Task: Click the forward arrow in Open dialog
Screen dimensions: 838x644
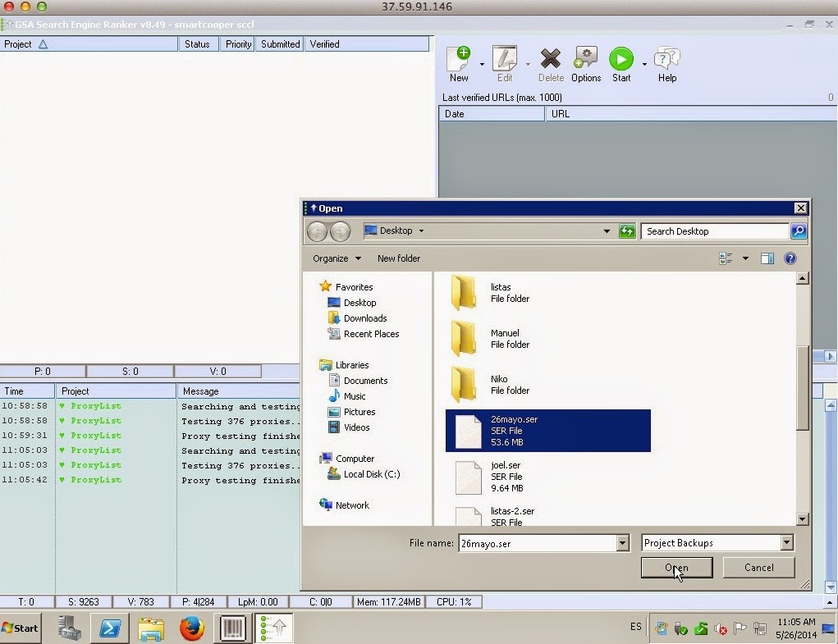Action: 340,231
